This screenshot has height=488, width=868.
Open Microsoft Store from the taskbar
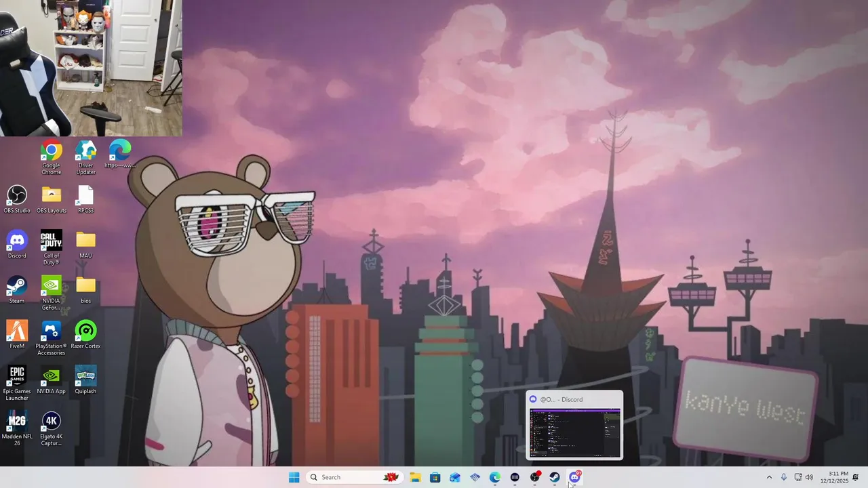(x=435, y=477)
